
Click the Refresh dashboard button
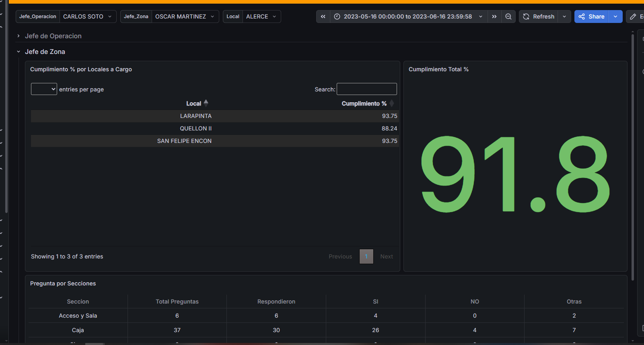[539, 17]
